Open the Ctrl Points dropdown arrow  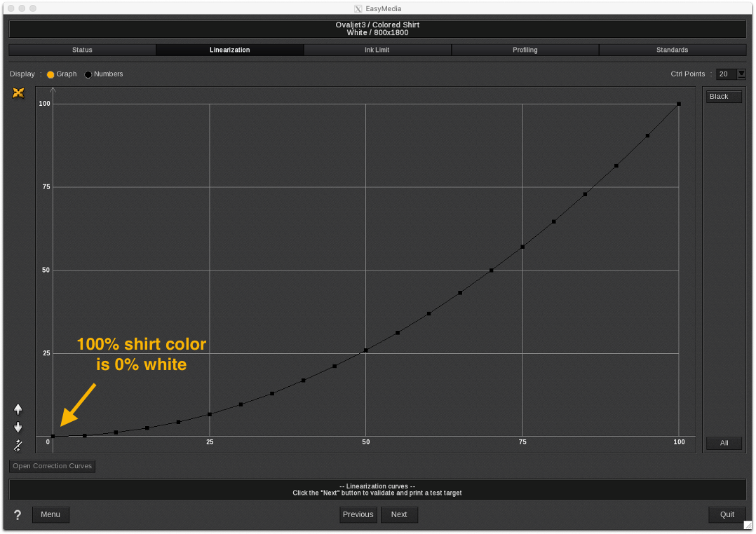pos(741,74)
